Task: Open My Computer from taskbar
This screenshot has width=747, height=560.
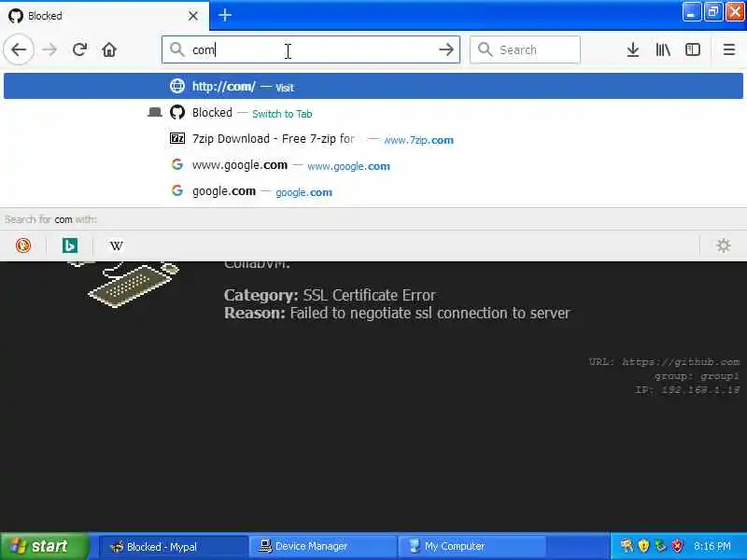Action: click(x=472, y=546)
